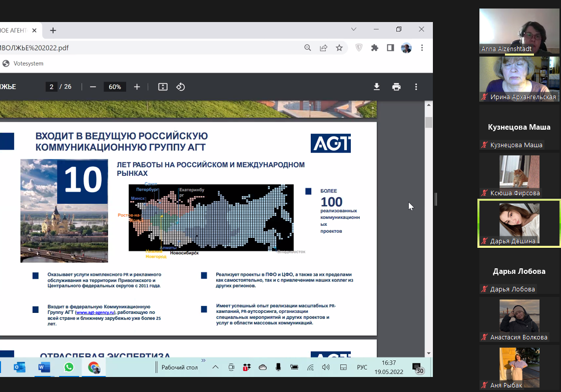This screenshot has height=392, width=561.
Task: Select Анастасия Волкова participant tile
Action: 519,320
